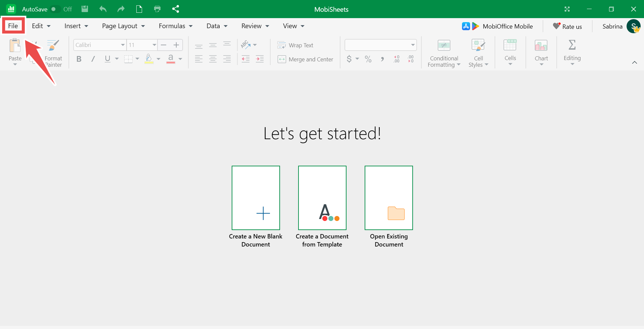Screen dimensions: 644x329
Task: Align text left
Action: click(x=199, y=59)
